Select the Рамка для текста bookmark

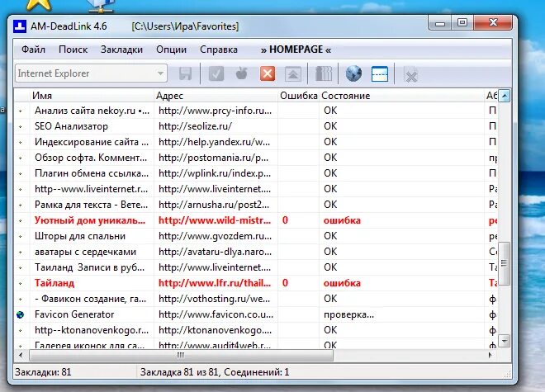pos(91,205)
